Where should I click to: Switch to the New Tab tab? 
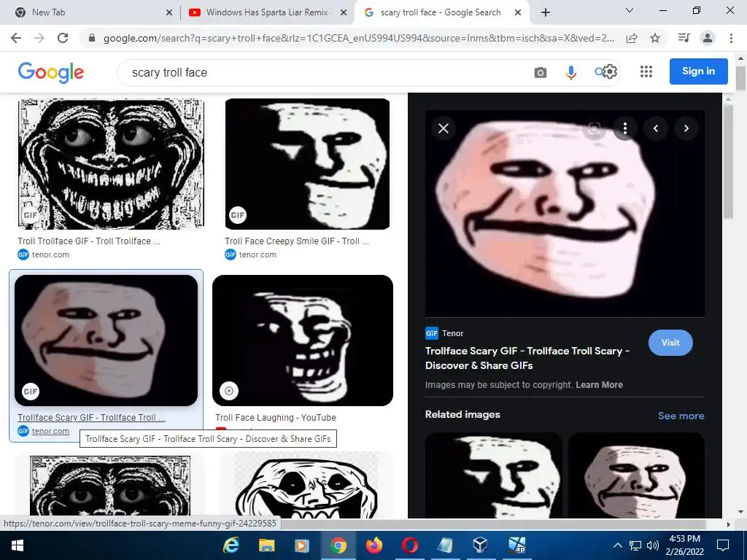click(90, 13)
